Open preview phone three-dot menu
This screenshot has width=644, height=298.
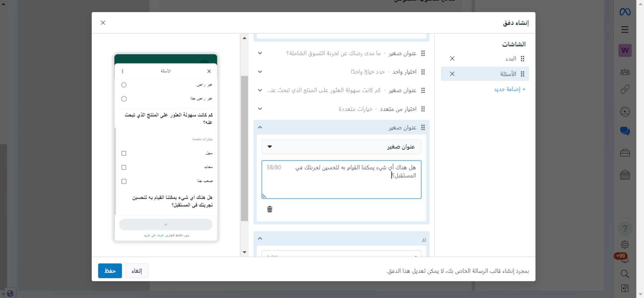(122, 71)
